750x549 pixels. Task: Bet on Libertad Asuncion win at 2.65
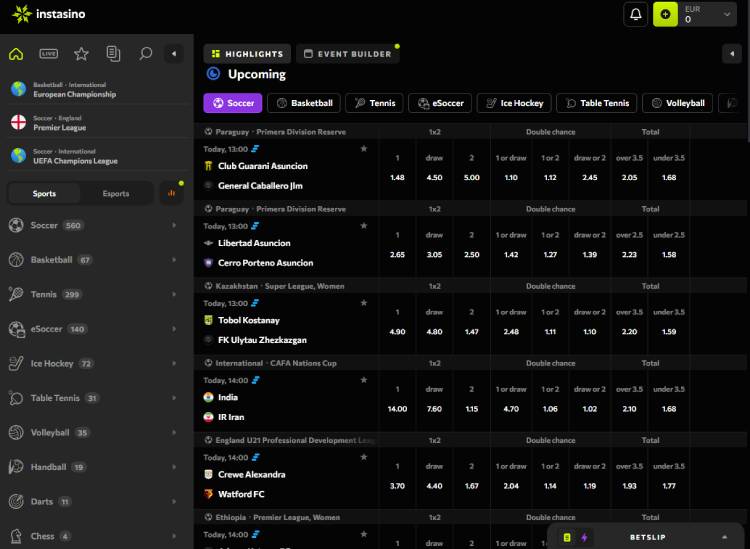tap(397, 255)
